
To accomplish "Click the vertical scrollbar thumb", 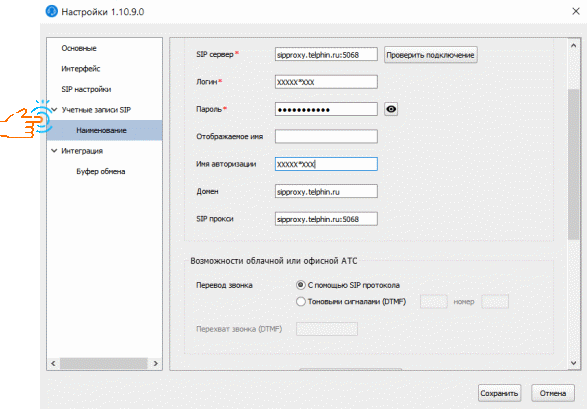I will 574,165.
